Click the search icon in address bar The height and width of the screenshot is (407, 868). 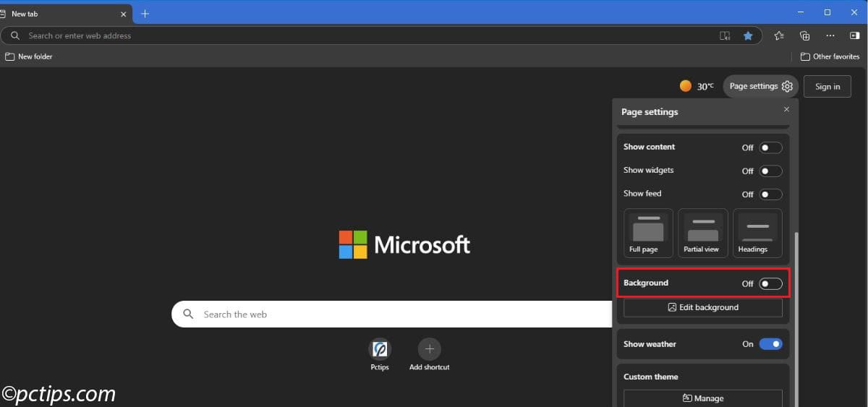click(x=14, y=35)
